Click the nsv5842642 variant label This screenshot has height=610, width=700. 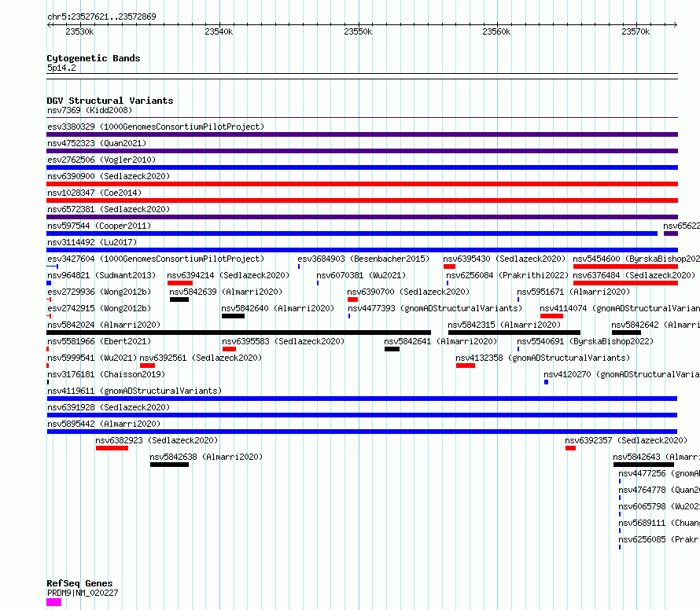point(655,325)
